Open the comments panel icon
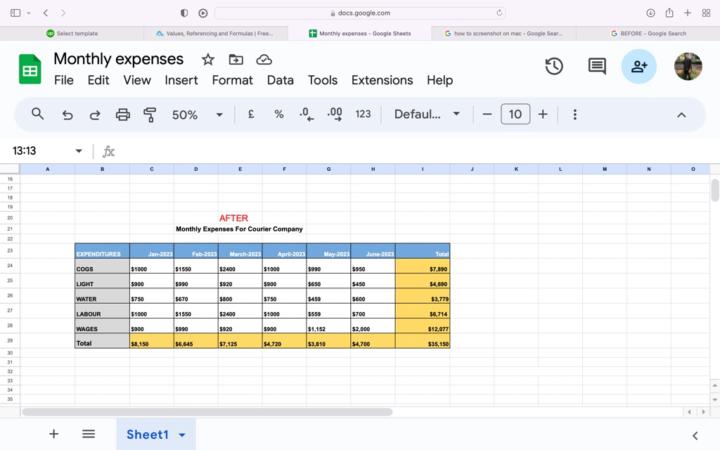The width and height of the screenshot is (720, 450). 597,66
